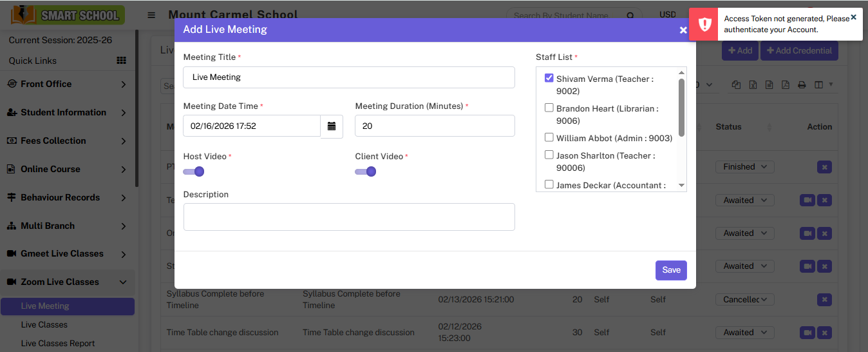The image size is (868, 352).
Task: Click the columns visibility icon in toolbar
Action: 819,85
